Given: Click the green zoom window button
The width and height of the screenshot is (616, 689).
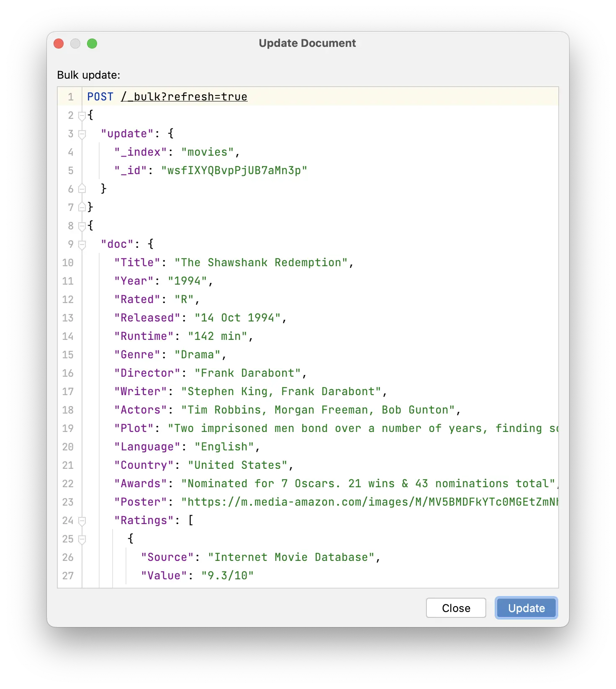Looking at the screenshot, I should (92, 44).
